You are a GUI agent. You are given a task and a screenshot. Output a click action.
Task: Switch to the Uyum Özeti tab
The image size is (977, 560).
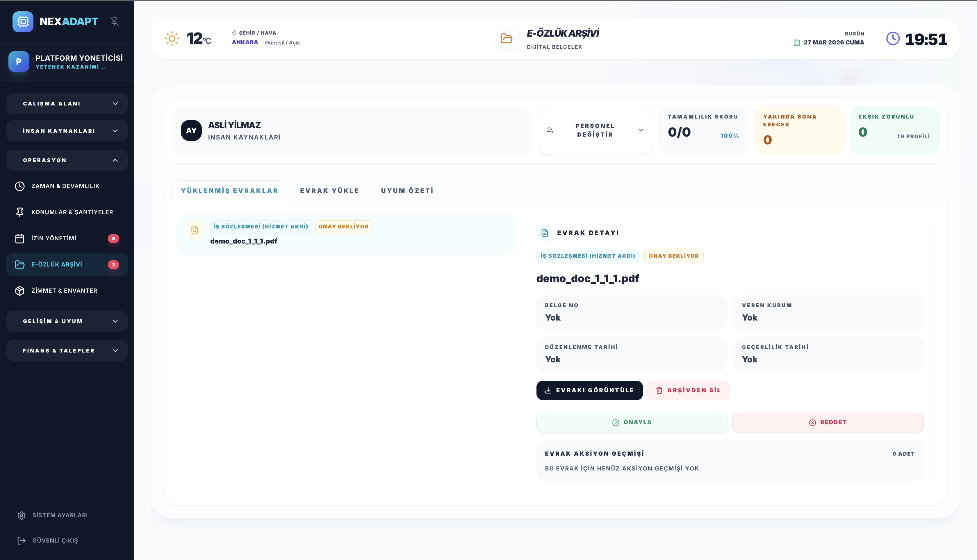(x=407, y=191)
